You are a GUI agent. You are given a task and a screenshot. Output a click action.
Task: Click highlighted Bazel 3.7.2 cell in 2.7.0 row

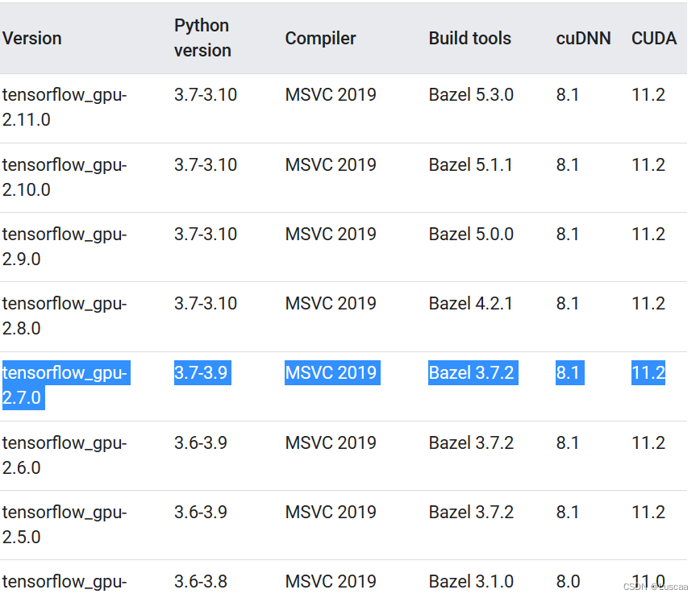click(473, 372)
